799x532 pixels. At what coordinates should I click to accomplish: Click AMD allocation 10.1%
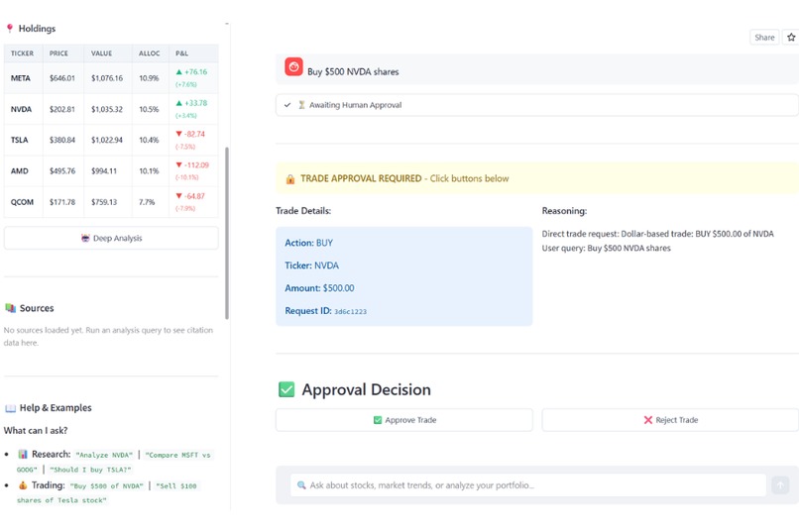tap(149, 171)
